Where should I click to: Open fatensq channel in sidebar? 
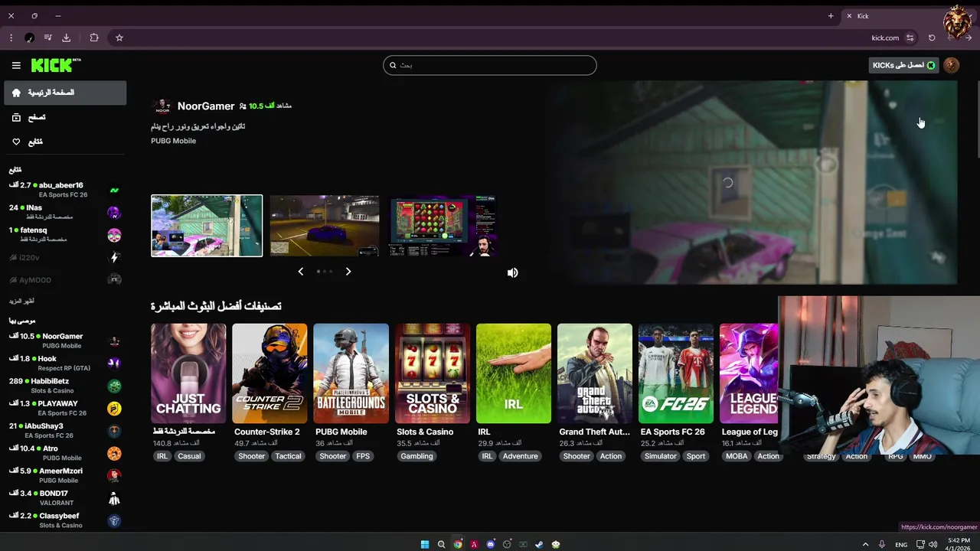coord(65,234)
